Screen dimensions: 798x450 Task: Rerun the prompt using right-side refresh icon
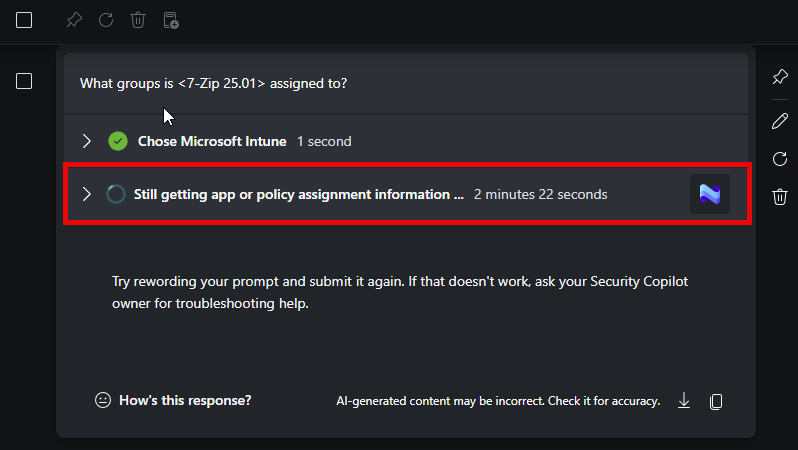[780, 159]
